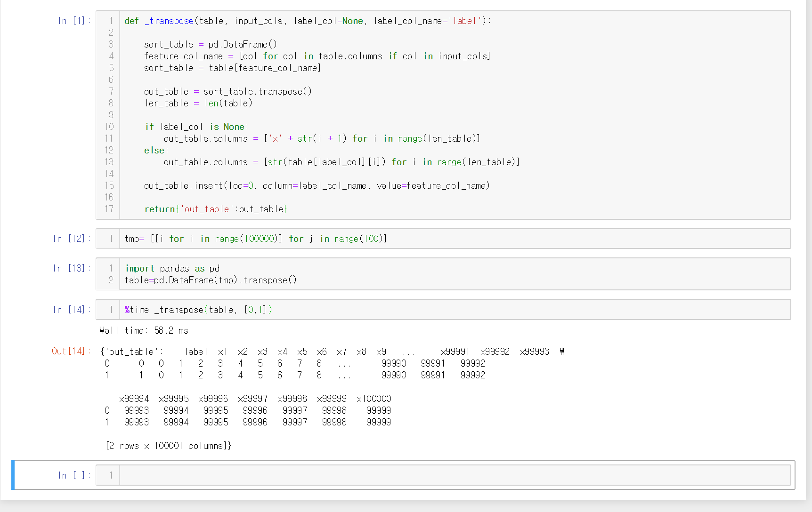This screenshot has height=512, width=812.
Task: Click the blue selection bar of the active cell
Action: pos(14,475)
